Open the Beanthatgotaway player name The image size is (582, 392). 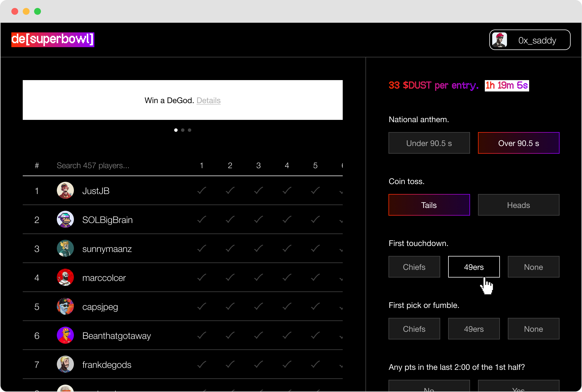[117, 336]
